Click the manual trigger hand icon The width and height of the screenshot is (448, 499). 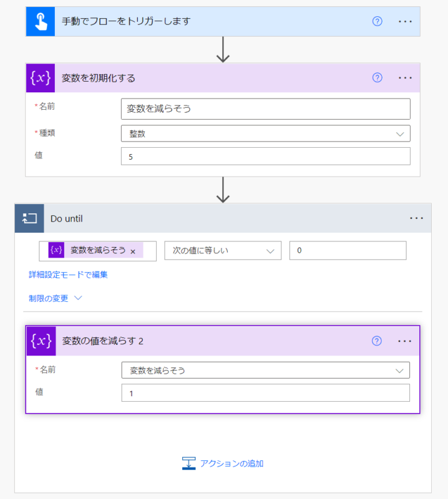pyautogui.click(x=41, y=21)
